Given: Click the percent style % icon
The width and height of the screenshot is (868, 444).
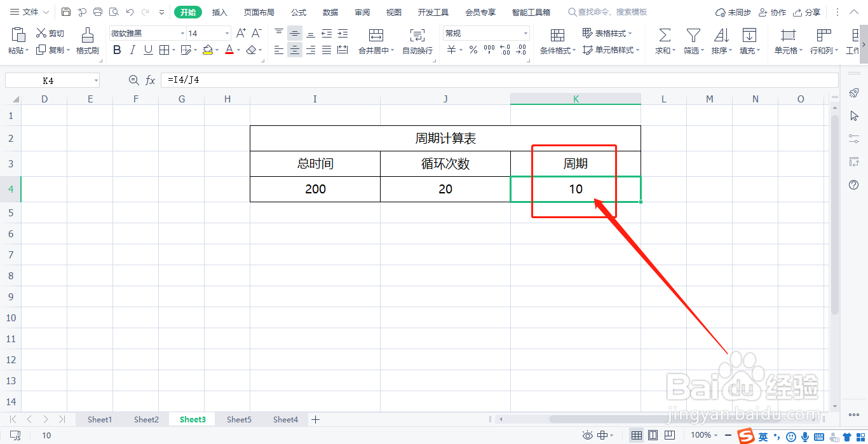Looking at the screenshot, I should click(473, 49).
